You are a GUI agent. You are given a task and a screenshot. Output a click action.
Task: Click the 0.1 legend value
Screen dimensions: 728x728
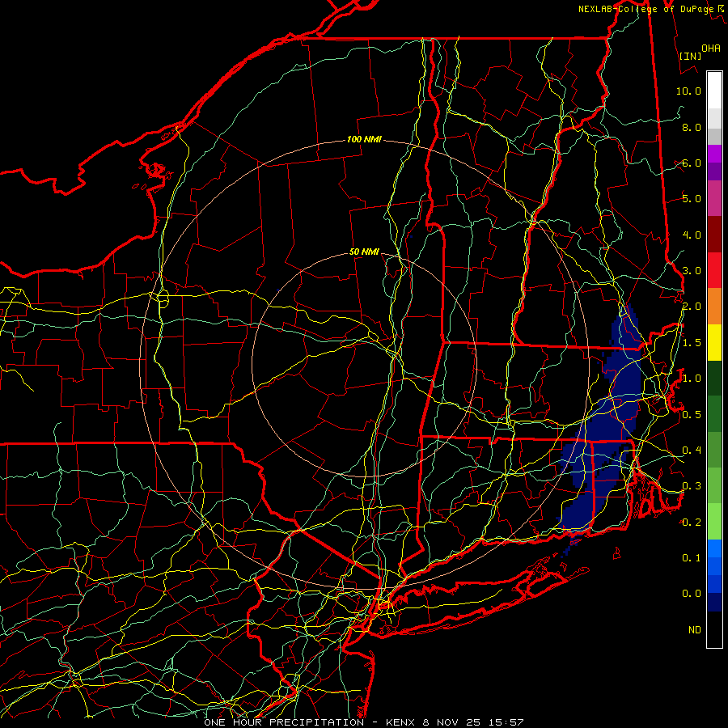pyautogui.click(x=692, y=558)
